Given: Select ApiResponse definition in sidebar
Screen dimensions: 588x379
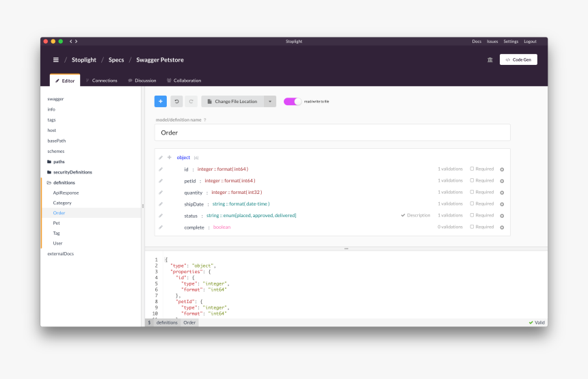Looking at the screenshot, I should point(66,193).
